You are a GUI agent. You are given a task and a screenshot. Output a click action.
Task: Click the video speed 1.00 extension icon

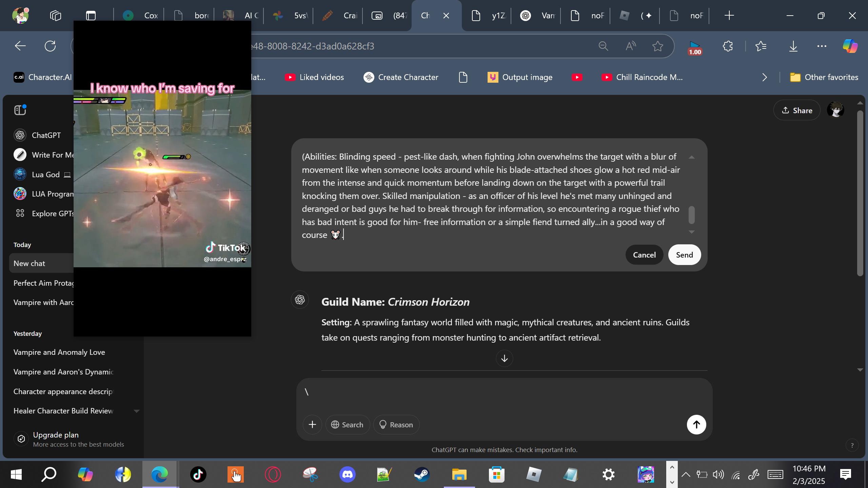695,48
